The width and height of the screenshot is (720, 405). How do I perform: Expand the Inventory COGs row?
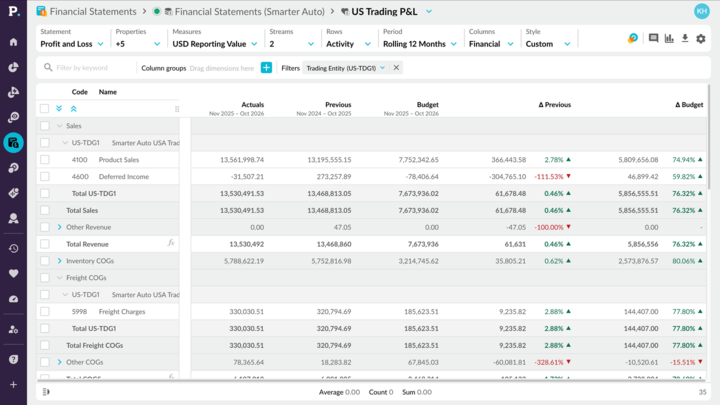[59, 261]
